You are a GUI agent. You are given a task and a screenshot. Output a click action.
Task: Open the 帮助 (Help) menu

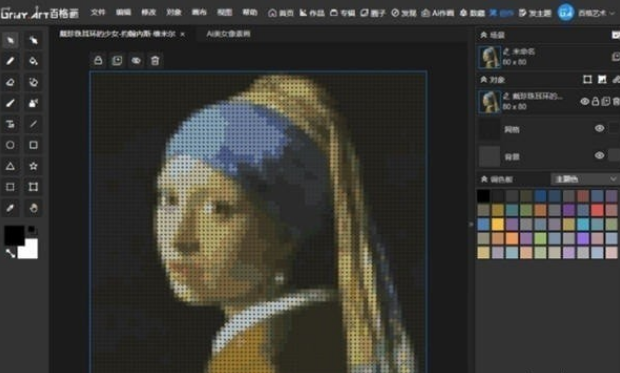(x=250, y=12)
